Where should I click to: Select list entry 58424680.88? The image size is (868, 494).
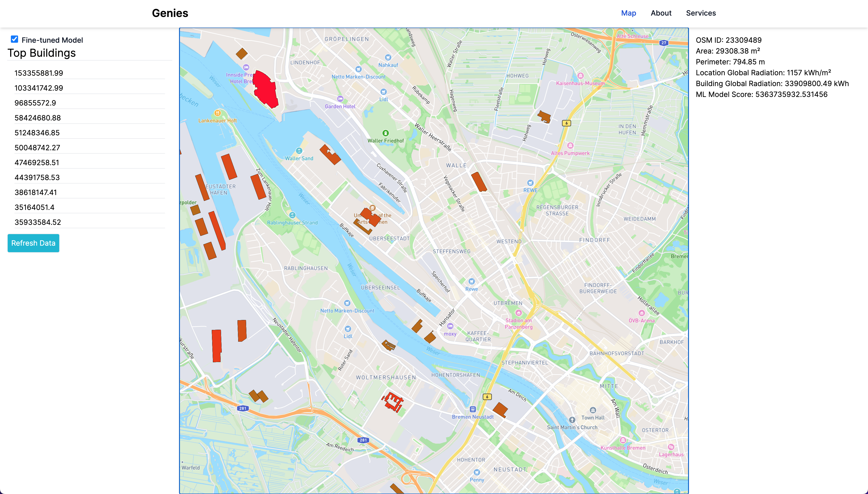pos(38,118)
